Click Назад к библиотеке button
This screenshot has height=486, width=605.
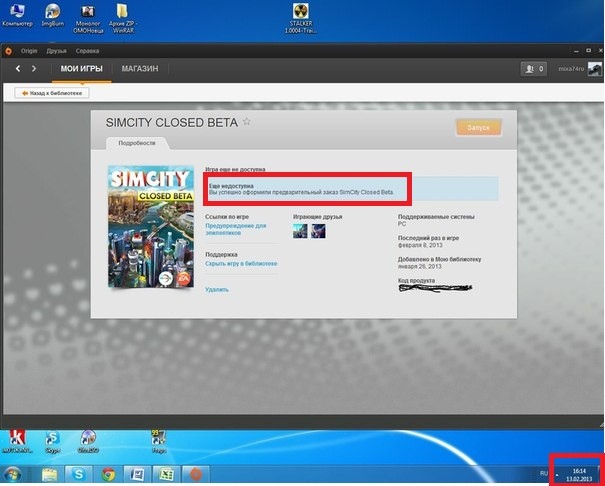coord(52,93)
